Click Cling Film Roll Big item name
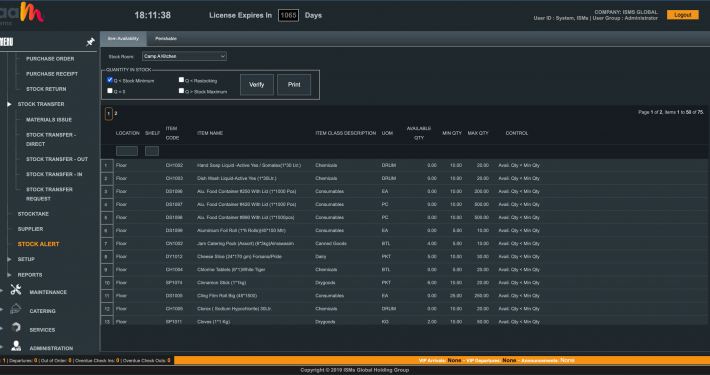 coord(227,296)
